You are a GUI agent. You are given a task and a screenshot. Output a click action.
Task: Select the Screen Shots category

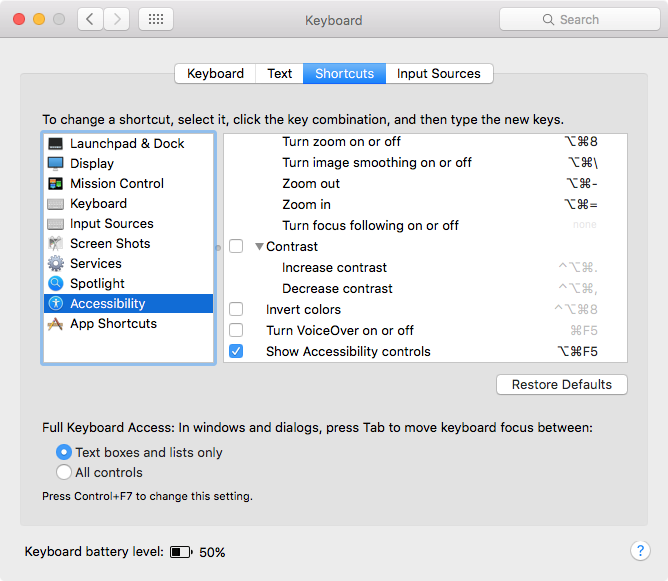pos(128,244)
